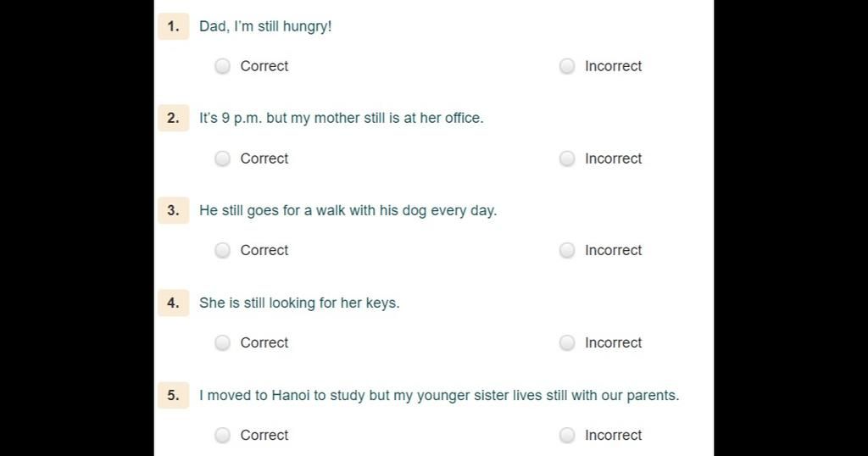This screenshot has width=868, height=456.
Task: Click the sentence about mother at her office
Action: 341,119
